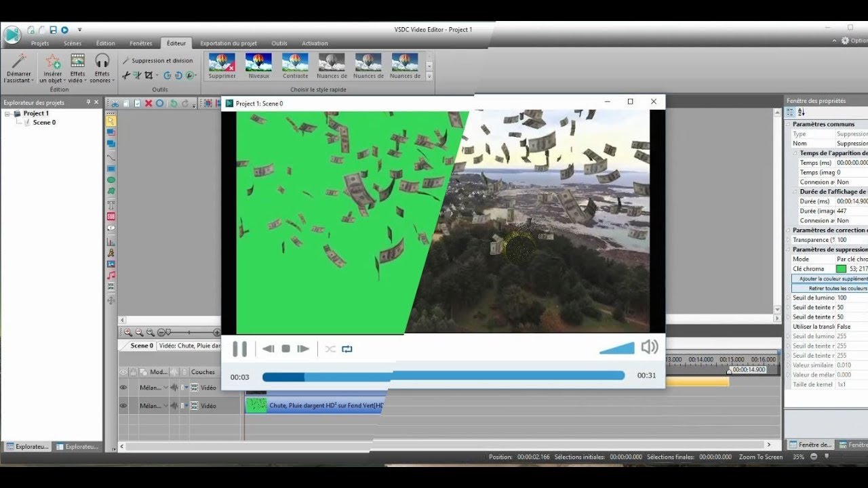Select the ellipse shape tool
868x488 pixels.
coord(111,180)
